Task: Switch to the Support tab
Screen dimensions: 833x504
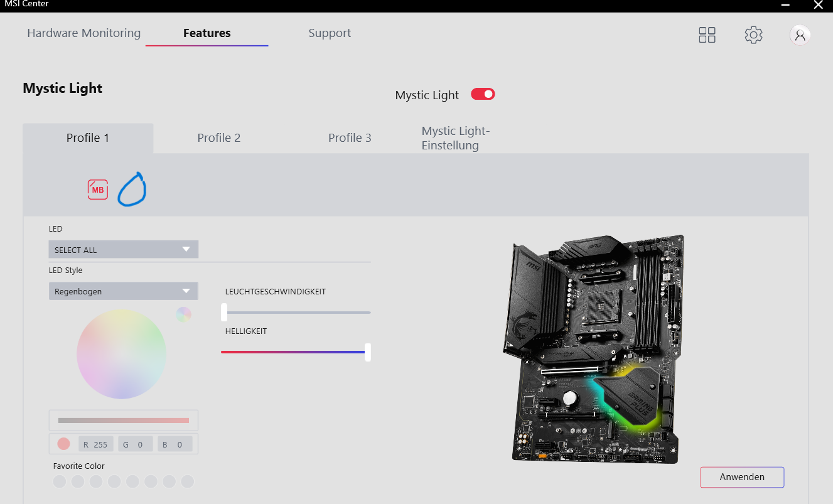Action: coord(330,33)
